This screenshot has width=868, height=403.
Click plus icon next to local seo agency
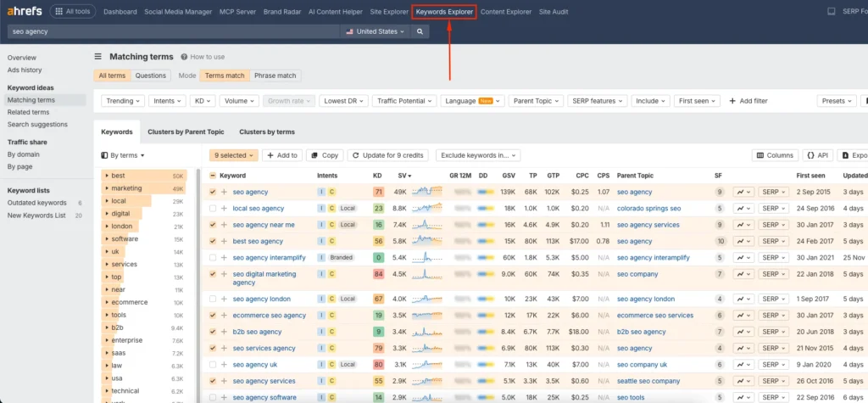click(224, 209)
